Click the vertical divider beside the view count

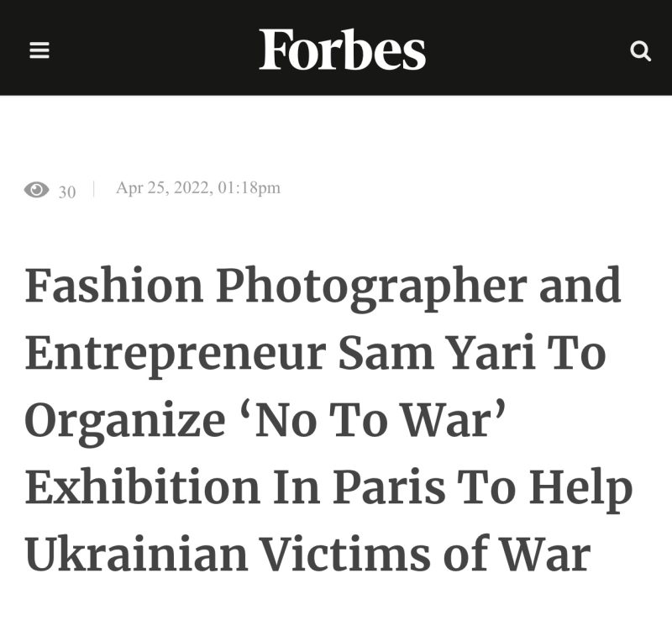click(93, 189)
